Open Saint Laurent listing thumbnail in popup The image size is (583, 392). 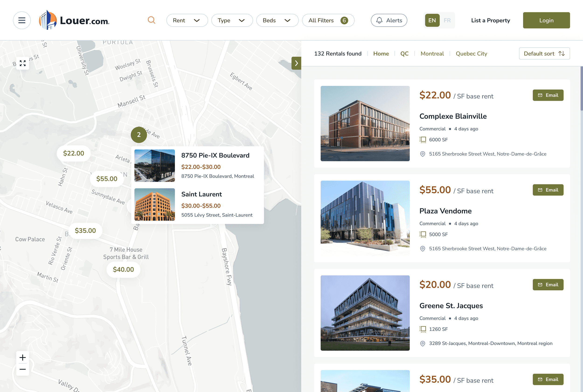(155, 204)
